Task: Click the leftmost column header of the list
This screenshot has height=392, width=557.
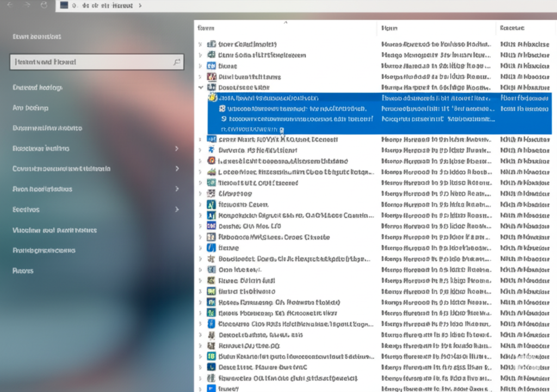Action: pos(206,28)
